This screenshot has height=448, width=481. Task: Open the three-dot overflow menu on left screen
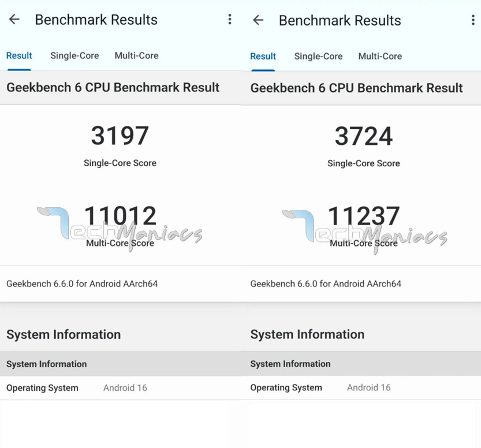pyautogui.click(x=229, y=19)
